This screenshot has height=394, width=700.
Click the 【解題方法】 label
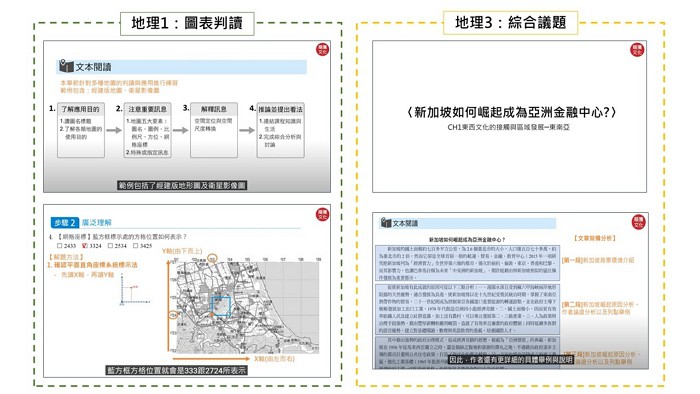pos(66,257)
